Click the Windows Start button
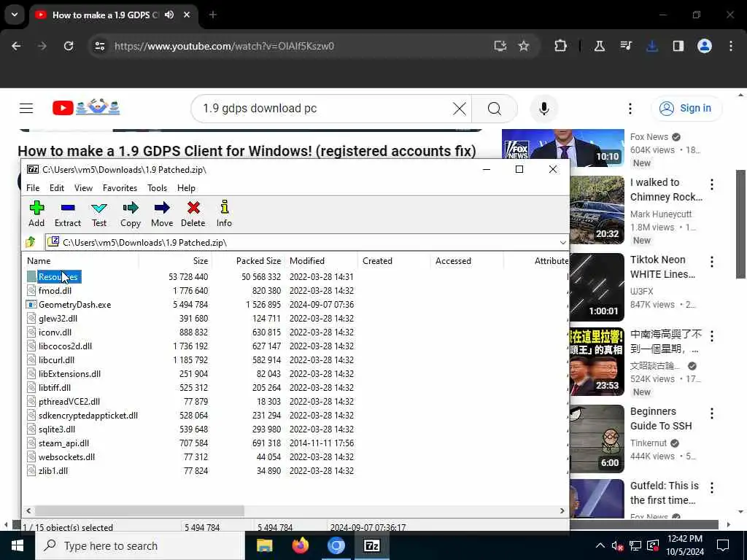 coord(18,545)
